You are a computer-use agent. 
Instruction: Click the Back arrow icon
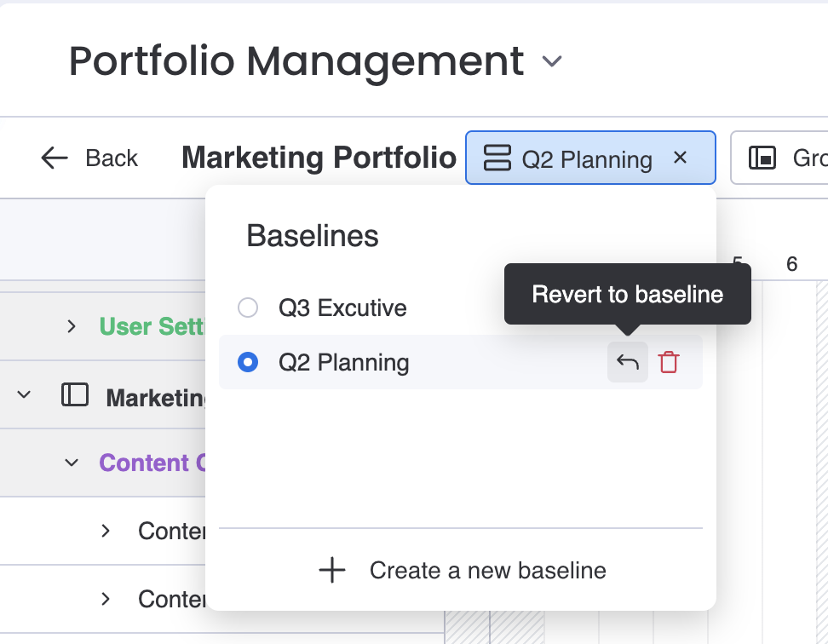click(55, 158)
